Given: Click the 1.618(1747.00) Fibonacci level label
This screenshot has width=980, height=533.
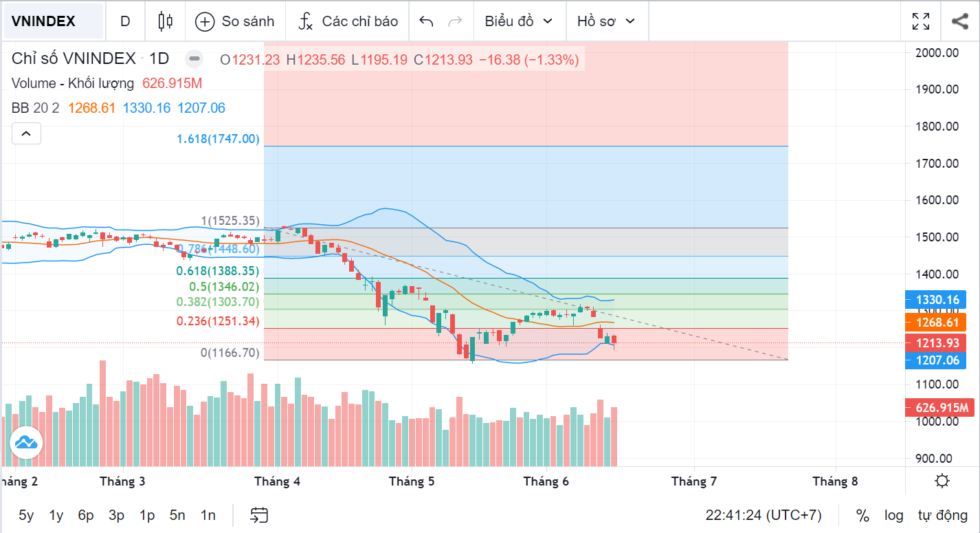Looking at the screenshot, I should [x=218, y=139].
